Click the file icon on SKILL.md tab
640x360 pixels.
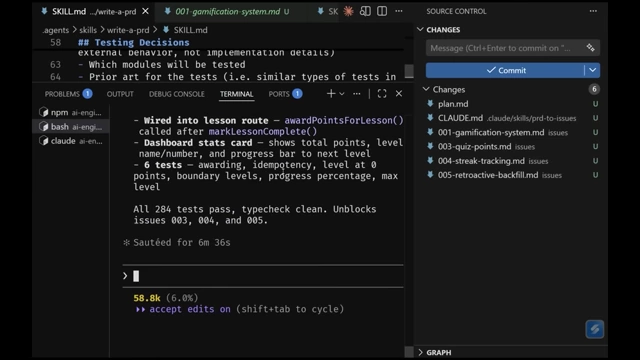[x=44, y=11]
